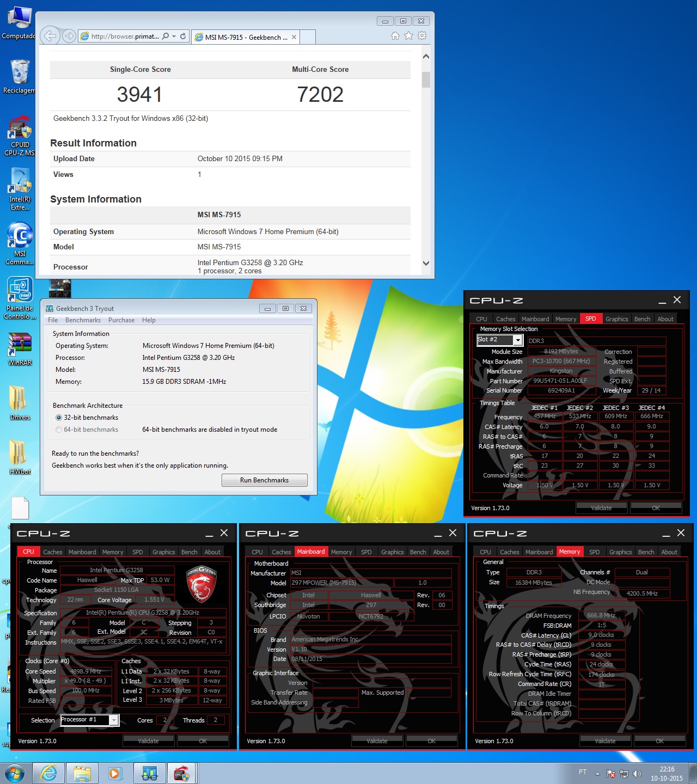Viewport: 697px width, 784px height.
Task: Click the browser vertical scrollbar thumb
Action: (x=426, y=79)
